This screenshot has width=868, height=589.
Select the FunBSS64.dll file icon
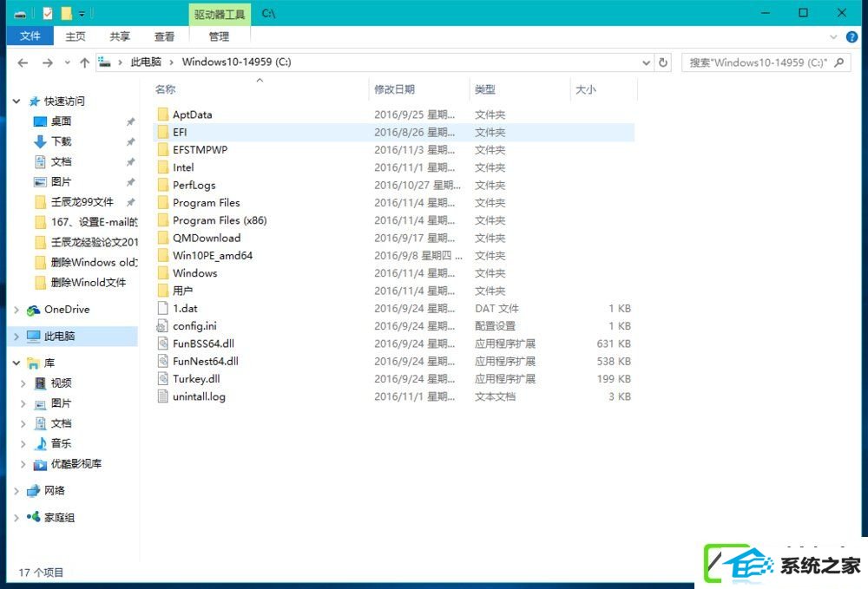pos(163,344)
